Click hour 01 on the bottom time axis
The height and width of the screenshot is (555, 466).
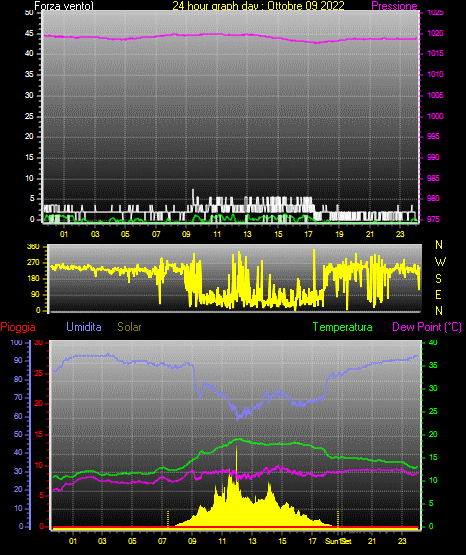(x=73, y=541)
